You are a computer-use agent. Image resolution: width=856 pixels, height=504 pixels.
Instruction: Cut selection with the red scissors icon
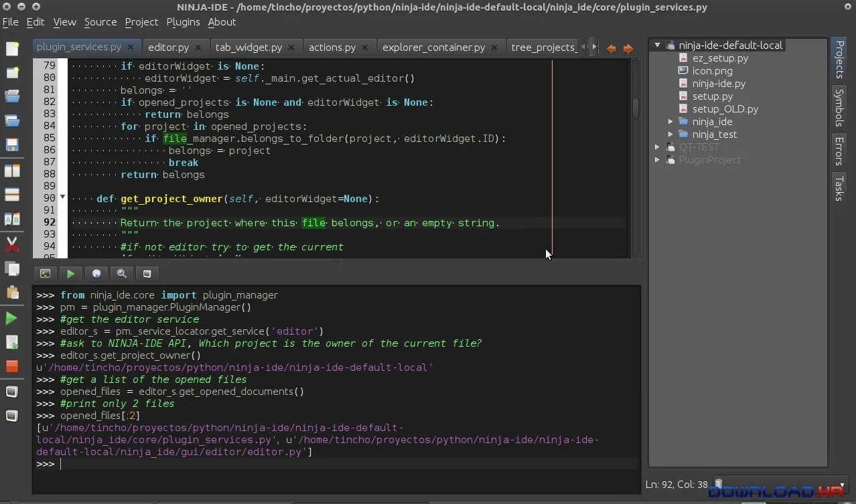pyautogui.click(x=12, y=245)
